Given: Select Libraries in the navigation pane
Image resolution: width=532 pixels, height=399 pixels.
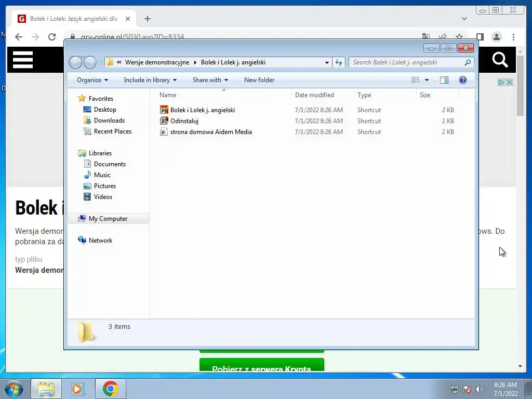Looking at the screenshot, I should point(100,153).
